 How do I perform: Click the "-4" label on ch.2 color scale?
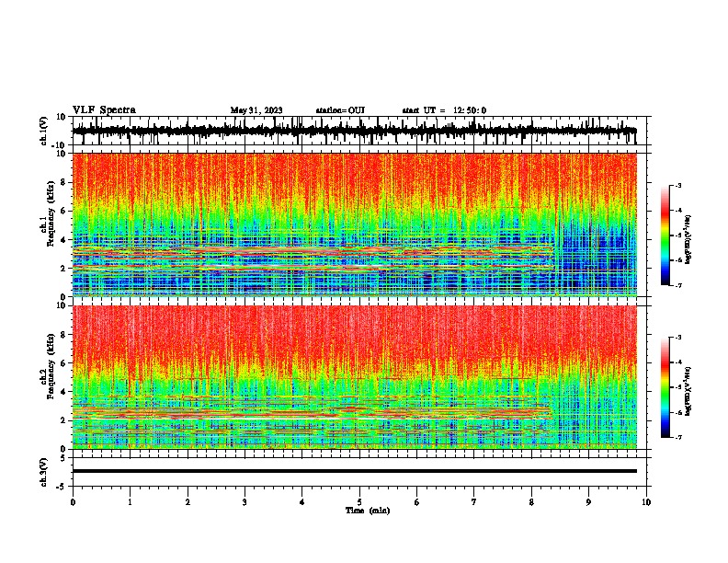tap(678, 362)
